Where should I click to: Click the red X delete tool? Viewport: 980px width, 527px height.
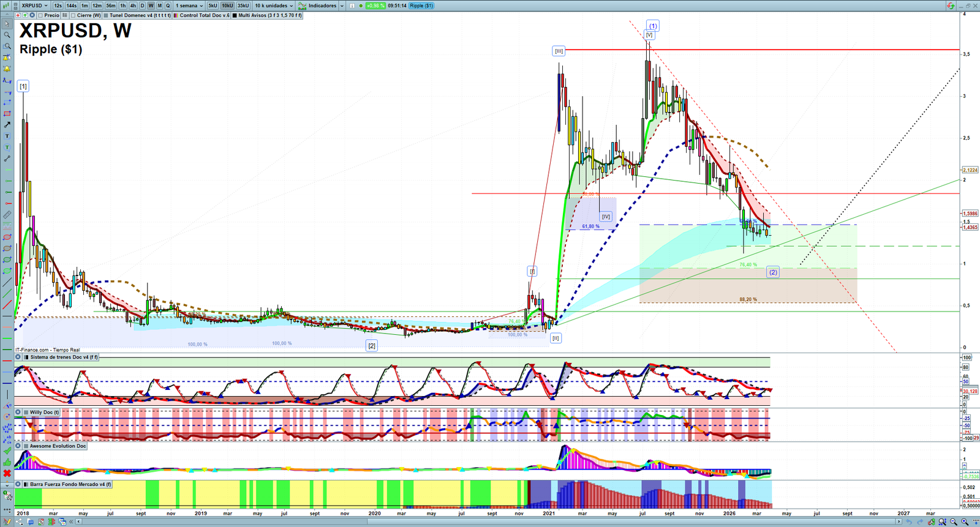(7, 473)
